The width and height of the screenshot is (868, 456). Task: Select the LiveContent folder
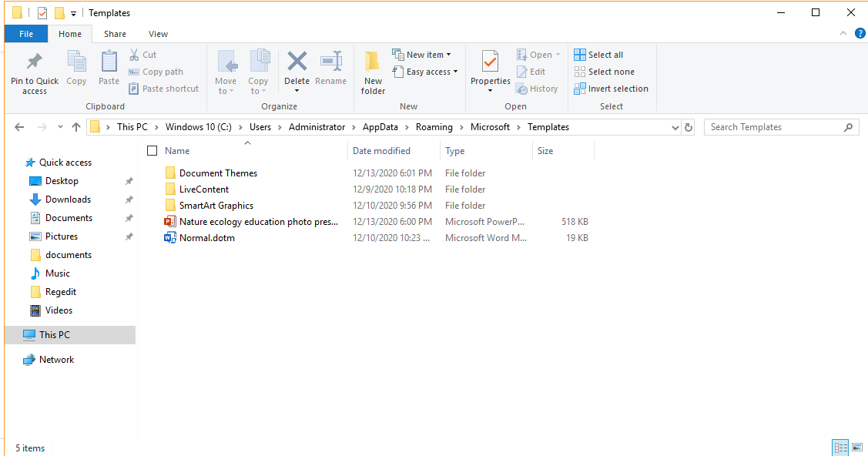coord(203,189)
